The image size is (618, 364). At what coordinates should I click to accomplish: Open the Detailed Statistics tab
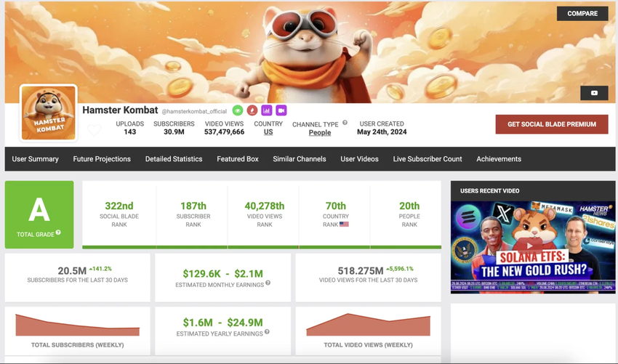click(174, 159)
